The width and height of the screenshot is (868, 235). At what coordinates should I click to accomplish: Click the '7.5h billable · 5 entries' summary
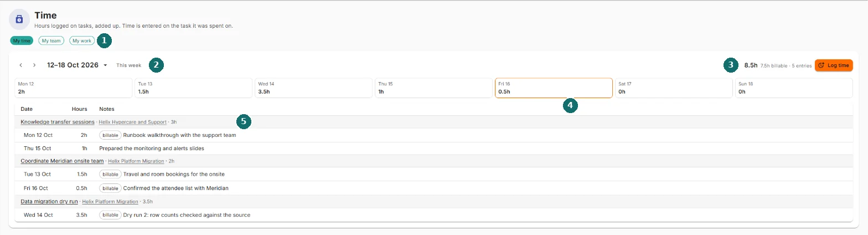point(786,65)
